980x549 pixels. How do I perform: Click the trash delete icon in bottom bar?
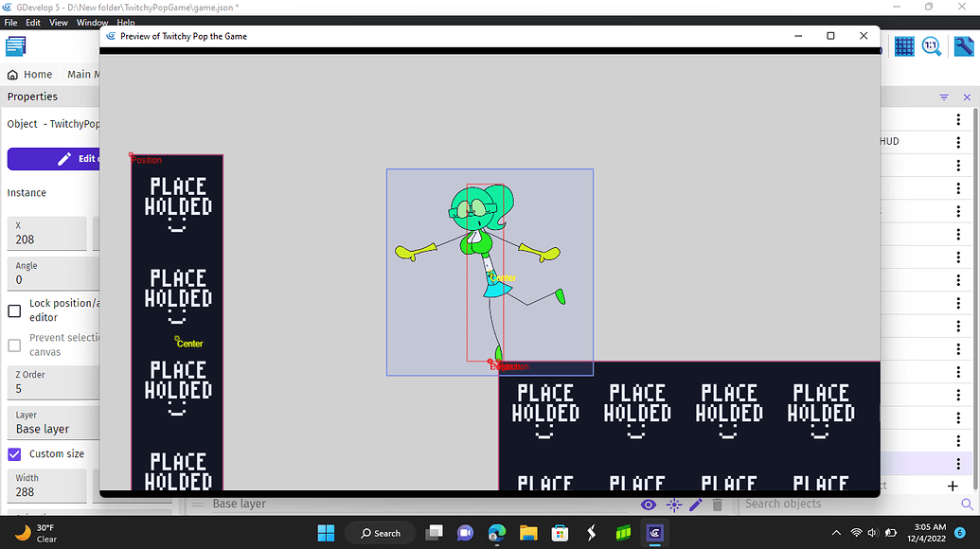[x=717, y=505]
